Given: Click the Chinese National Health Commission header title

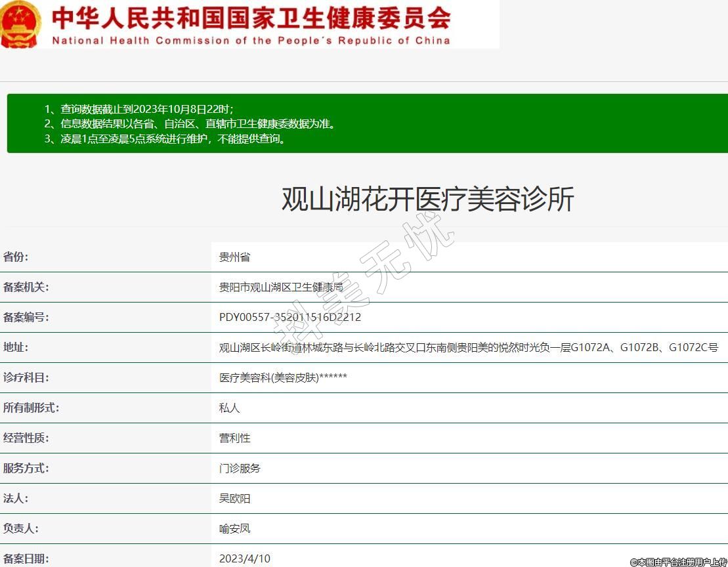Looking at the screenshot, I should 251,18.
